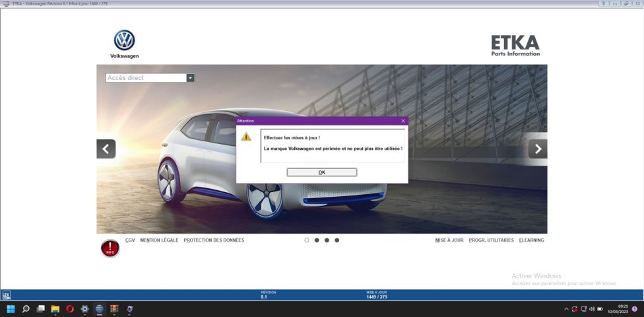This screenshot has width=644, height=317.
Task: Open the notification badge showing 3
Action: [x=635, y=309]
